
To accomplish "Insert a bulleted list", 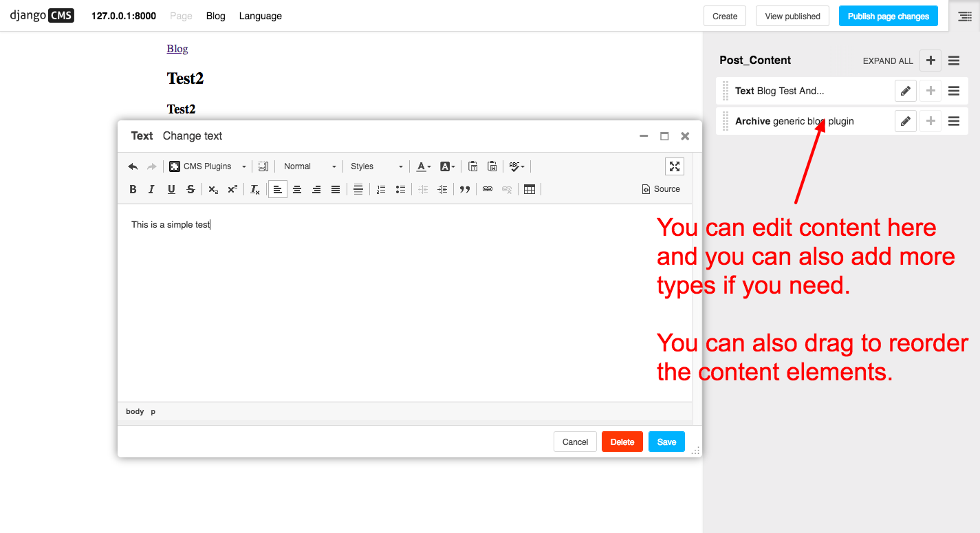I will (x=400, y=189).
